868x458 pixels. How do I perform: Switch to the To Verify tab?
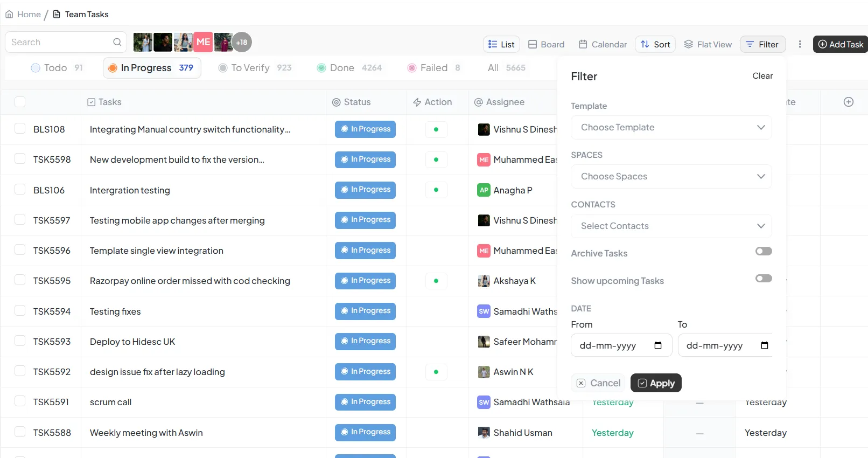coord(255,68)
